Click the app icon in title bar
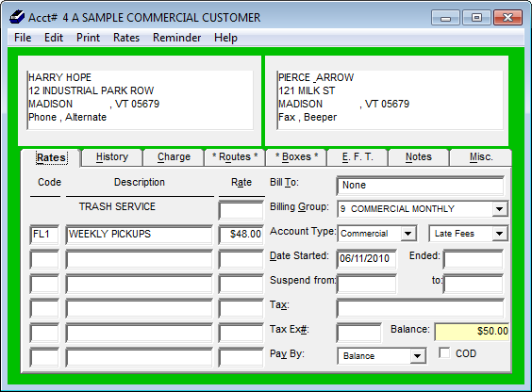532x392 pixels. [x=17, y=17]
